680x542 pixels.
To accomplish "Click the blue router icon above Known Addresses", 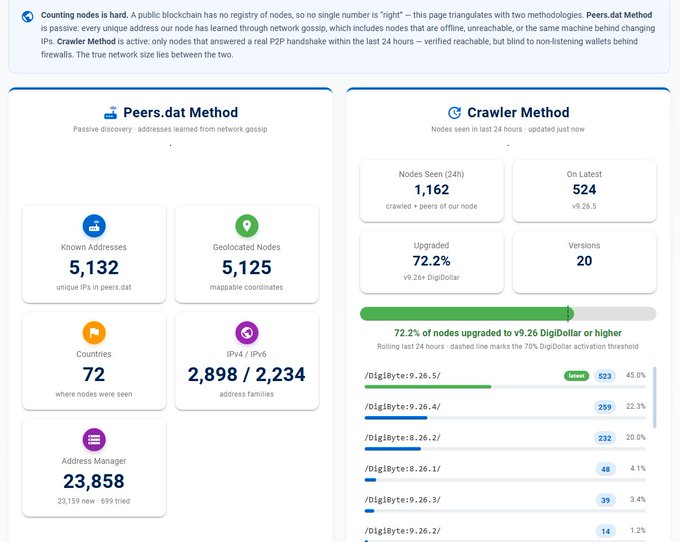I will 94,226.
